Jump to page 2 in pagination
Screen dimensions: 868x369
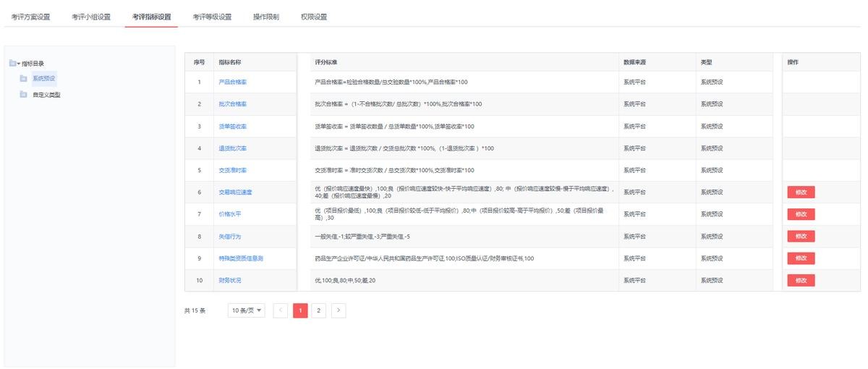[319, 310]
